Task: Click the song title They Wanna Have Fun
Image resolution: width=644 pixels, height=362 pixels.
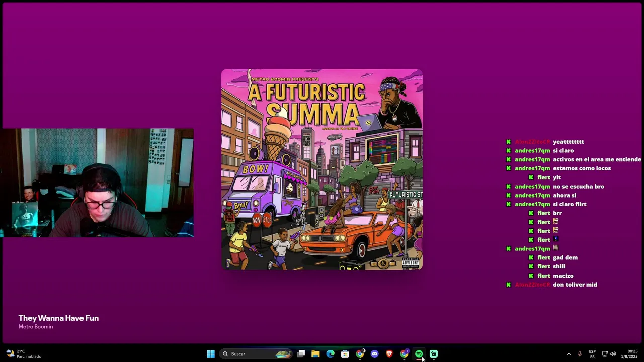Action: click(x=58, y=318)
